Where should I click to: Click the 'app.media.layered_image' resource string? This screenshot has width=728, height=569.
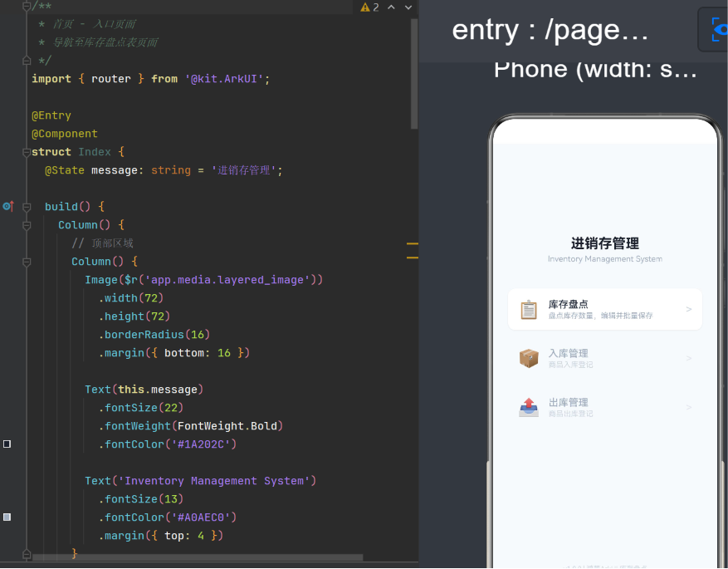click(227, 280)
